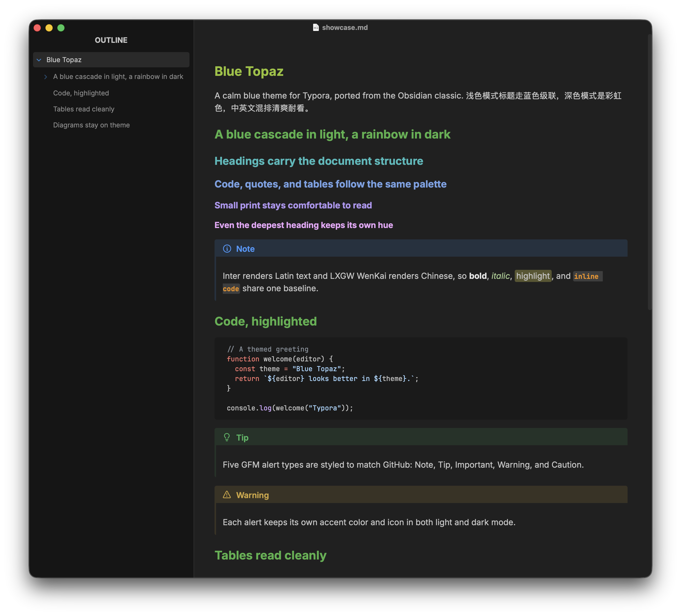Click the 'function welcome(editor) {' code line
This screenshot has width=681, height=616.
click(280, 359)
